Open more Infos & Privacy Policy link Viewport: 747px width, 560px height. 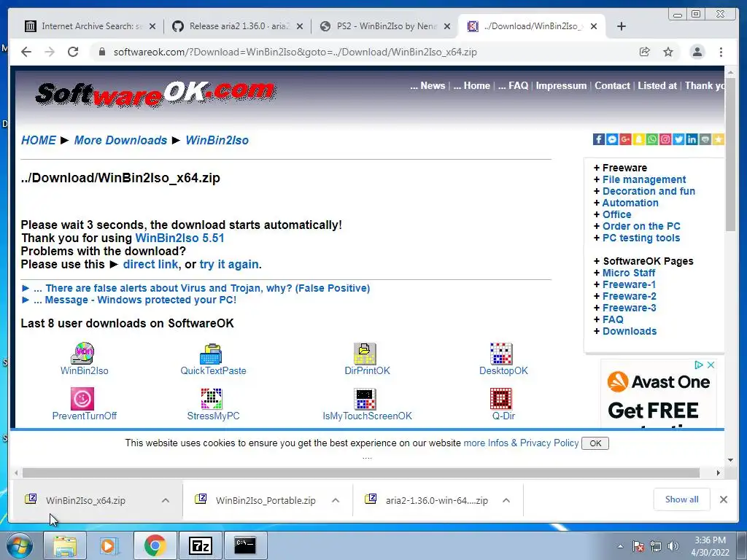[x=521, y=443]
